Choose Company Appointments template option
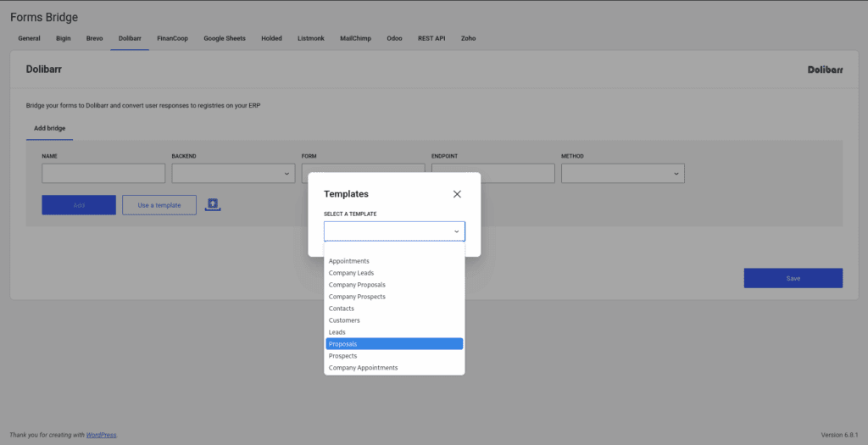Image resolution: width=868 pixels, height=445 pixels. [x=394, y=368]
